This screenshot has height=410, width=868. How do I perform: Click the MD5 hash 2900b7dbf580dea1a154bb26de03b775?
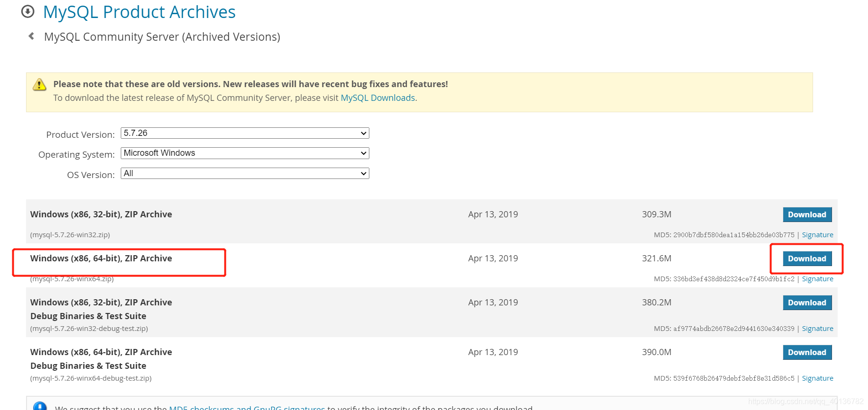click(x=734, y=235)
